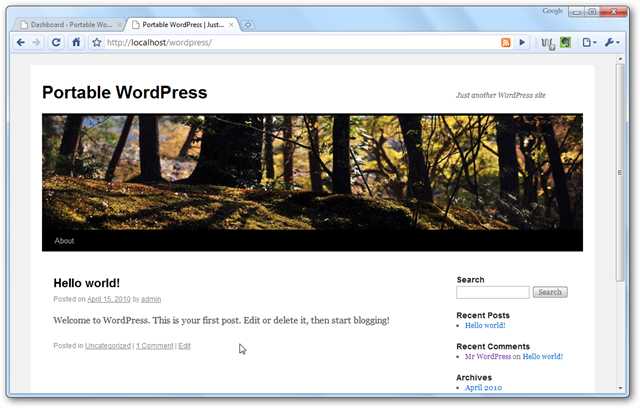Click the vertical scrollbar thumb
Image resolution: width=640 pixels, height=408 pixels.
[620, 172]
